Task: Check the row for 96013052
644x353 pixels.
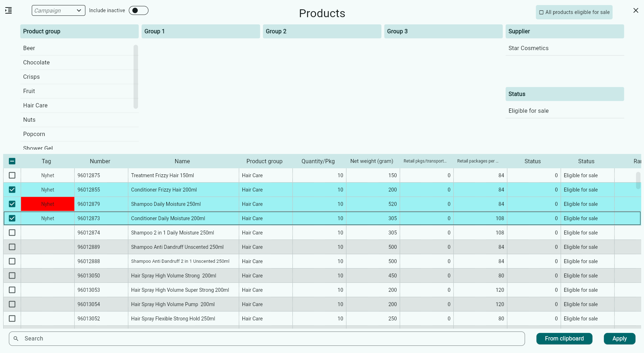Action: coord(12,319)
